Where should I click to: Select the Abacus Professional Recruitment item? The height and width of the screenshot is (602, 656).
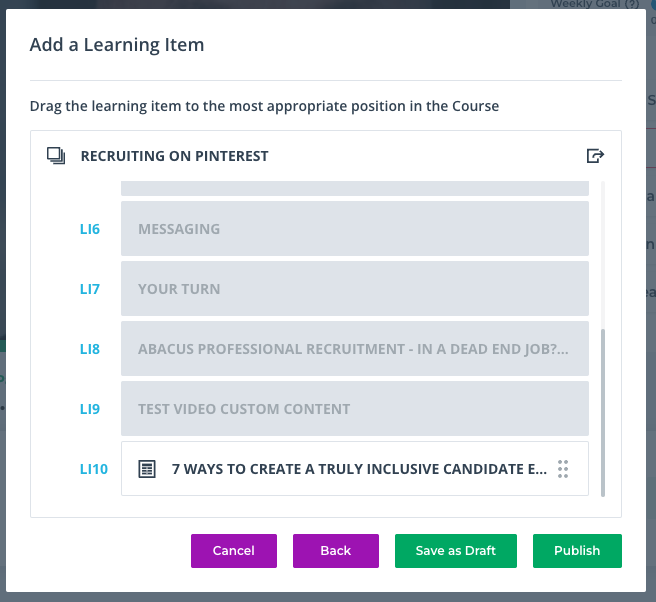[x=355, y=348]
